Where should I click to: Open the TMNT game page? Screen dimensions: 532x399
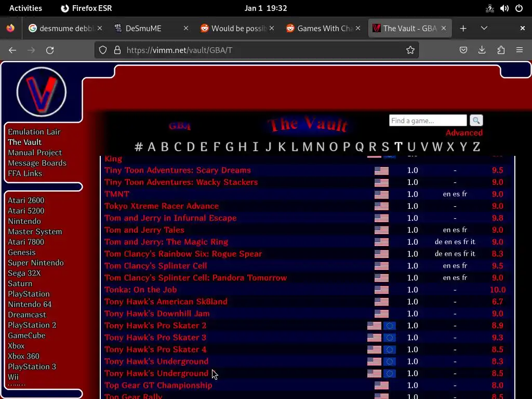coord(117,194)
